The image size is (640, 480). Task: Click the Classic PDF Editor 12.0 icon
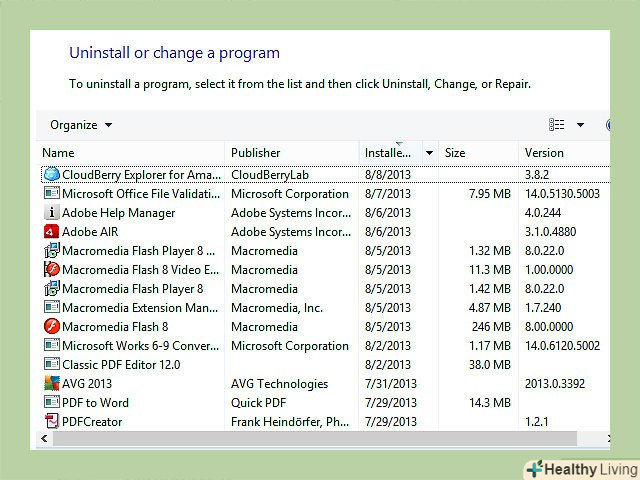(x=51, y=364)
